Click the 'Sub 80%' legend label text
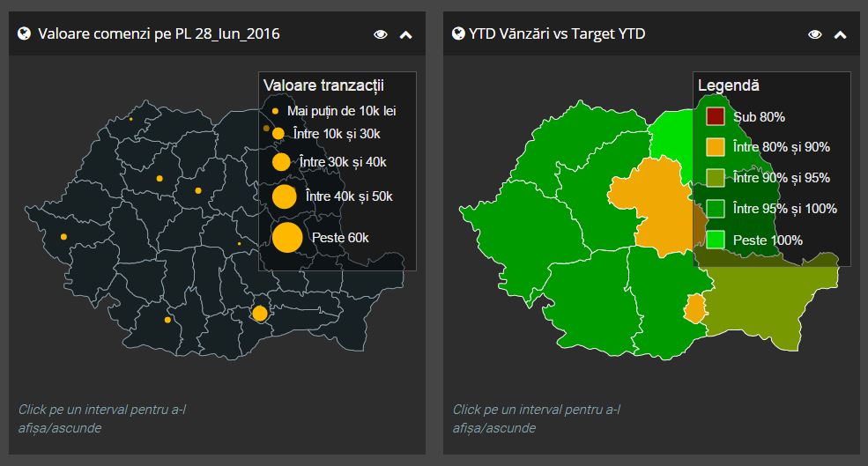The height and width of the screenshot is (466, 868). pos(759,116)
